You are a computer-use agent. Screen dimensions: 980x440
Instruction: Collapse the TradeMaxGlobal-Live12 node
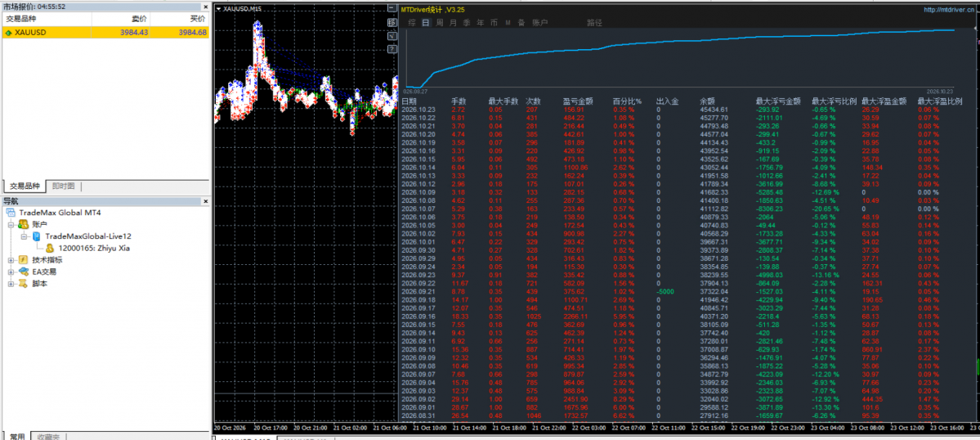(x=24, y=236)
